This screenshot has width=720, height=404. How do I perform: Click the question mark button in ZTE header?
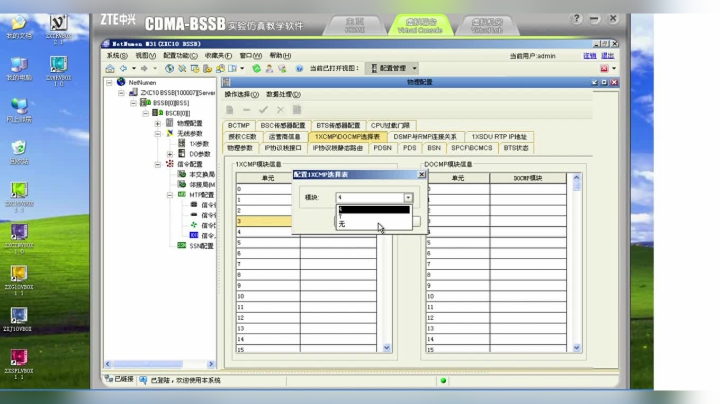click(576, 19)
